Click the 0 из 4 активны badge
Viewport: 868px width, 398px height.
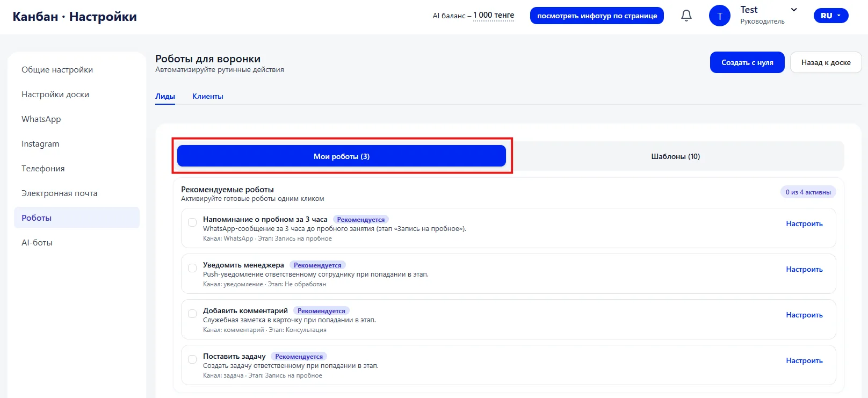[808, 192]
